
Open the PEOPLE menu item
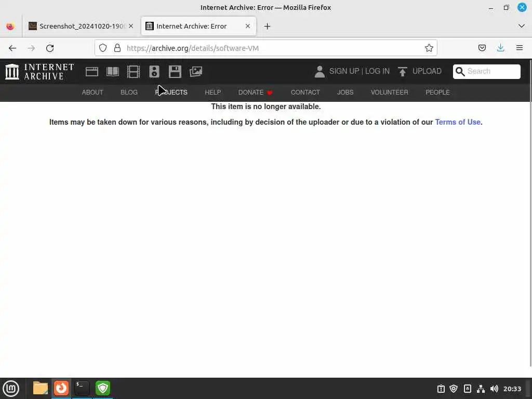tap(437, 92)
